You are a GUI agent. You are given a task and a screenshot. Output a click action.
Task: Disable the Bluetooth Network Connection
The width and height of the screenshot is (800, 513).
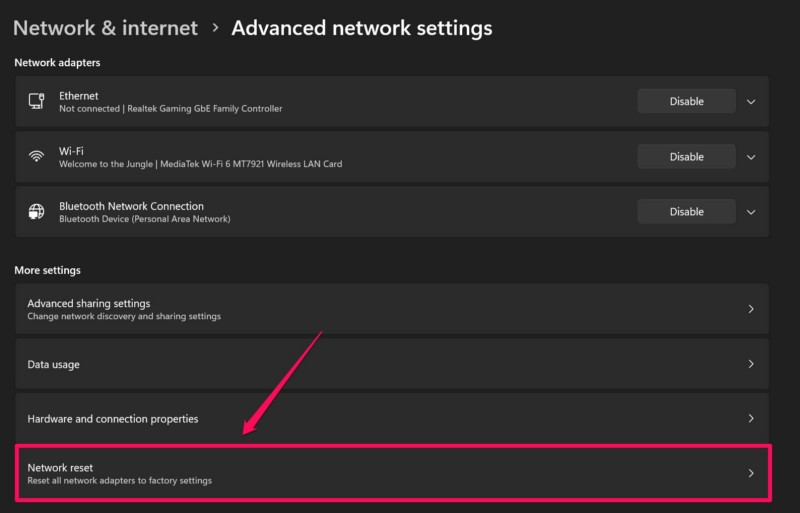click(686, 212)
